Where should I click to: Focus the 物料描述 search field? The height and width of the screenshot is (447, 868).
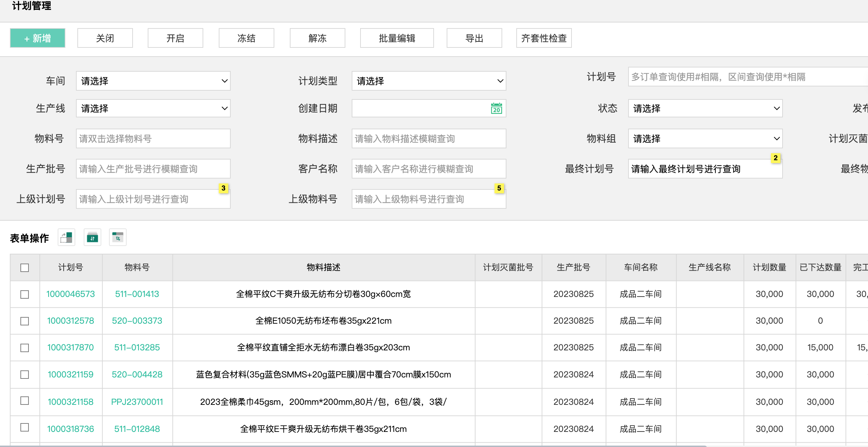(429, 138)
